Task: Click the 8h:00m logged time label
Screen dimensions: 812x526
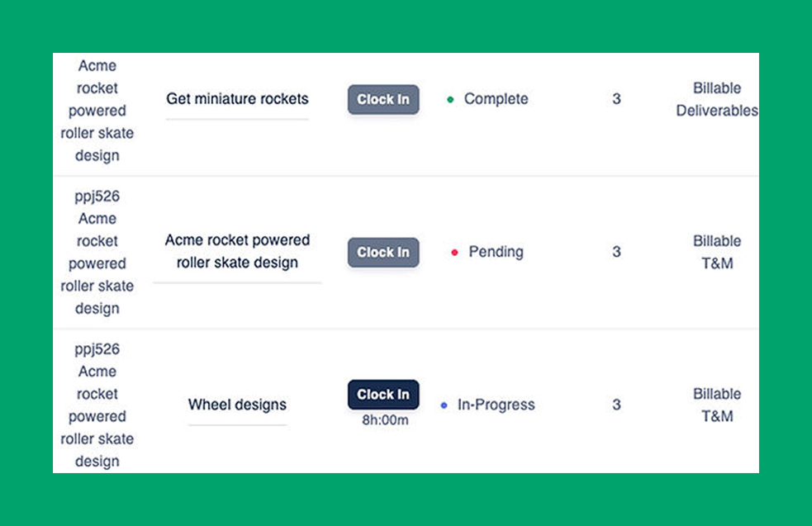Action: pos(385,420)
